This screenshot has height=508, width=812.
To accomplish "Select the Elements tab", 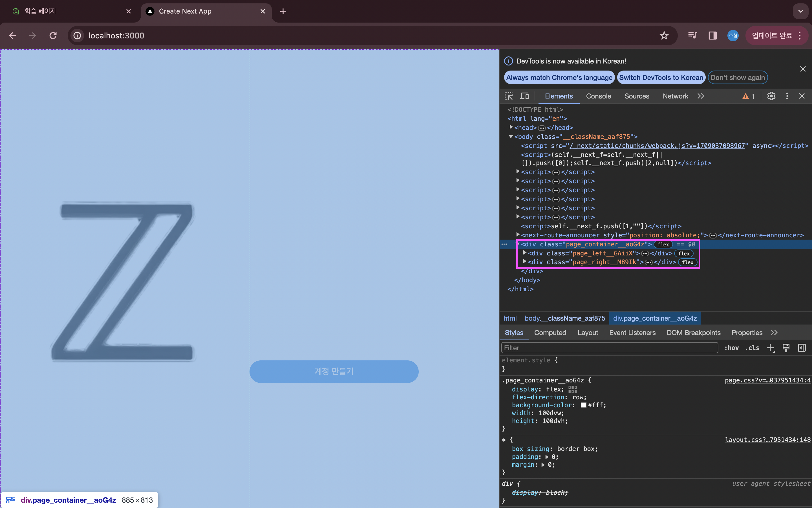I will (559, 97).
